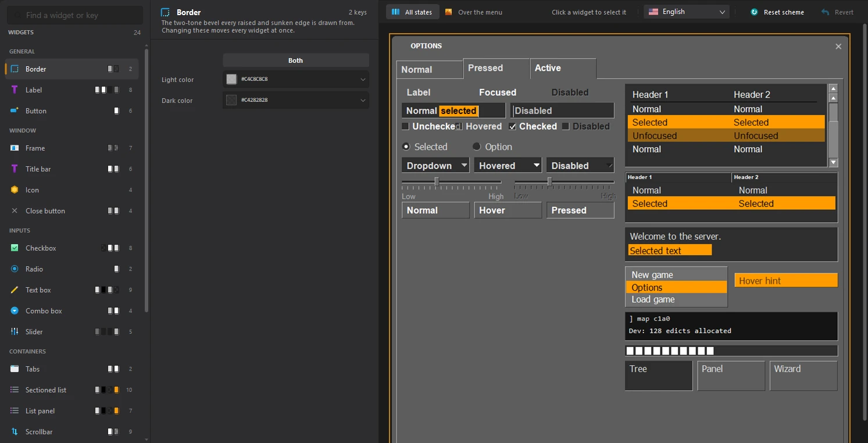This screenshot has width=868, height=443.
Task: Open the Sectioned list widget icon
Action: pos(15,390)
